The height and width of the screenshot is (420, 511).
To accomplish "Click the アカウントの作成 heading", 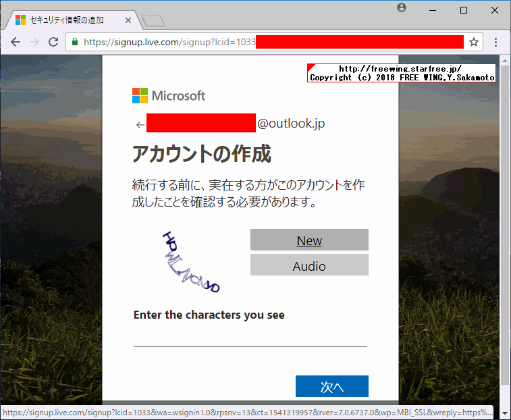I will 202,153.
